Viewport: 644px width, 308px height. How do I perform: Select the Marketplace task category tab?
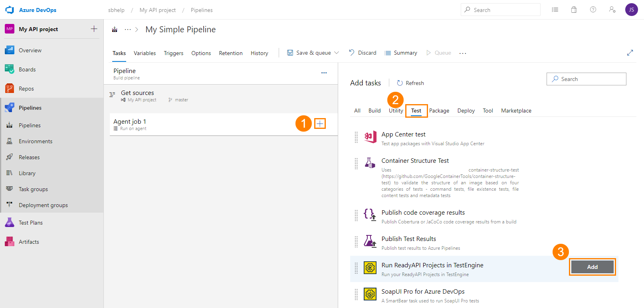516,111
